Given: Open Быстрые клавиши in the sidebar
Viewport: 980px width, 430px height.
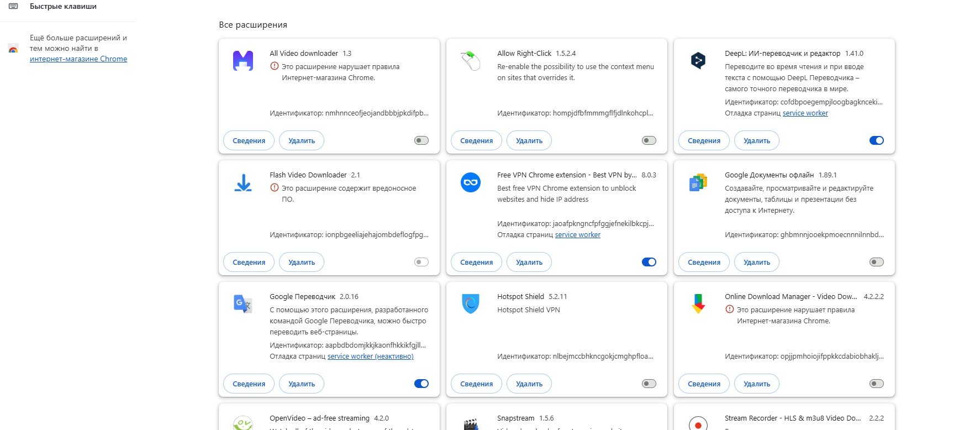Looking at the screenshot, I should click(63, 6).
